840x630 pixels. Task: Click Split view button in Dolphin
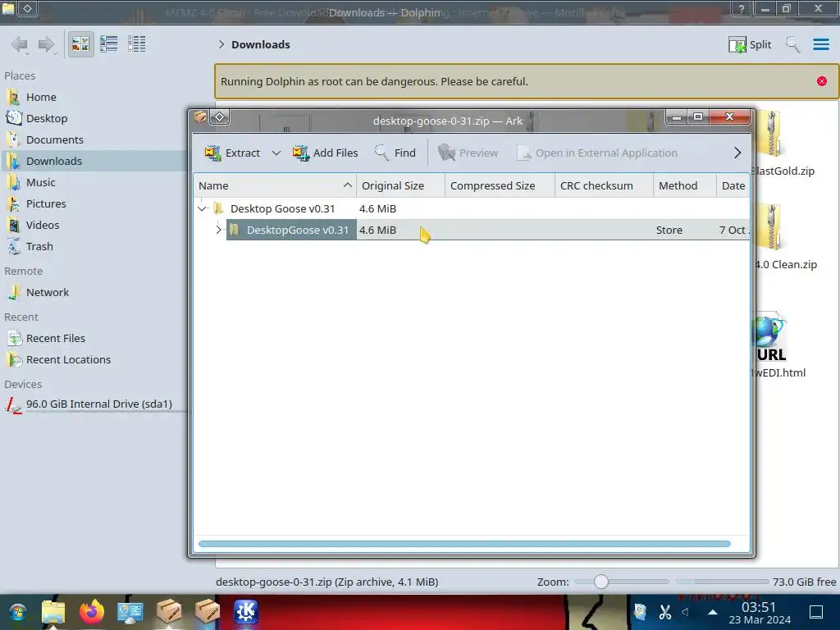(x=750, y=44)
